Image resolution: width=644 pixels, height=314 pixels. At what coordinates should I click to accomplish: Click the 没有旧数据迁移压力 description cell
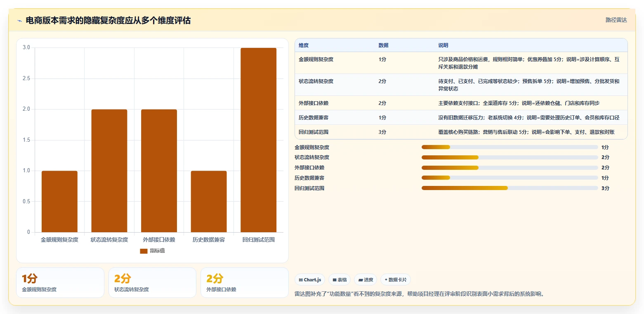click(x=531, y=118)
